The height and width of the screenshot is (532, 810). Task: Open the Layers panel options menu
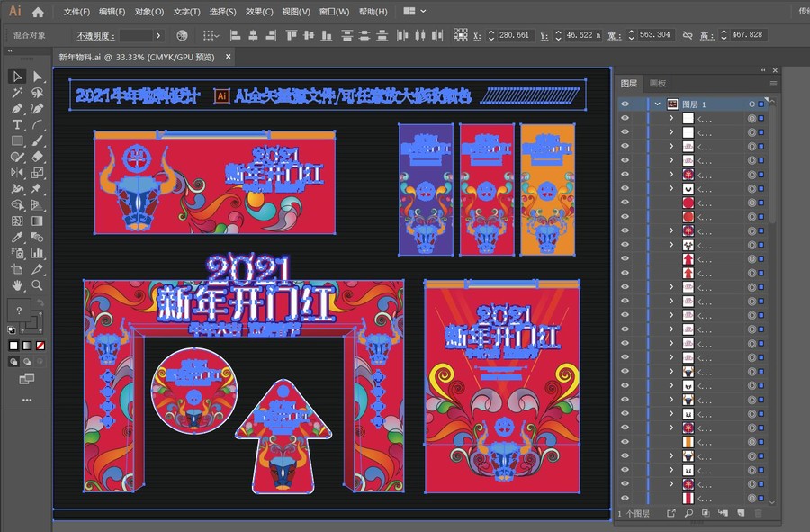coord(773,83)
